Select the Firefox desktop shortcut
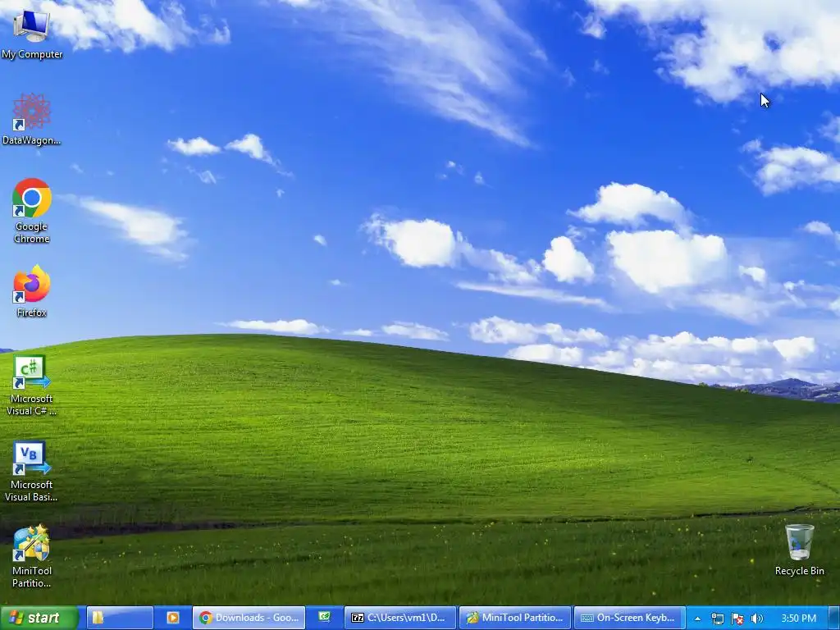 pyautogui.click(x=32, y=291)
